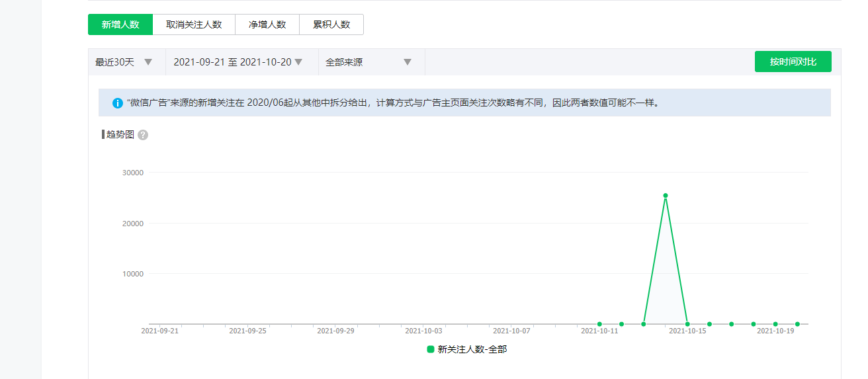868x379 pixels.
Task: Click the help question mark beside 趋势图
Action: point(143,135)
